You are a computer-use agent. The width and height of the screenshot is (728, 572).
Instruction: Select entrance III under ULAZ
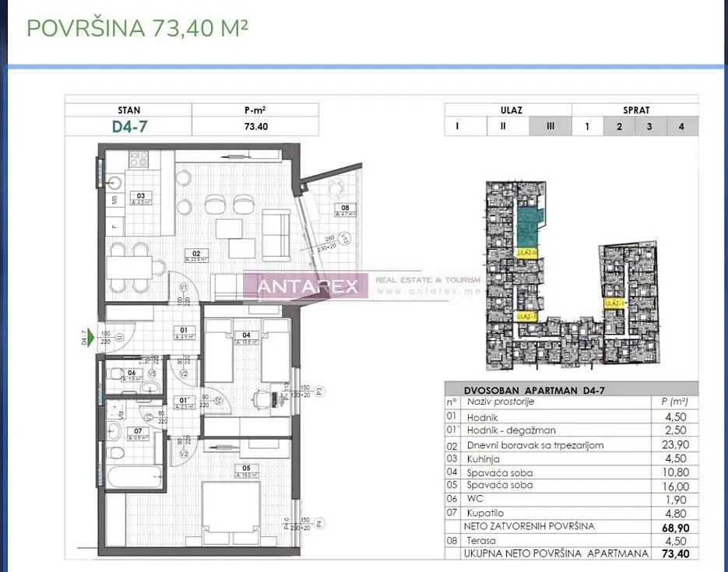pyautogui.click(x=550, y=126)
